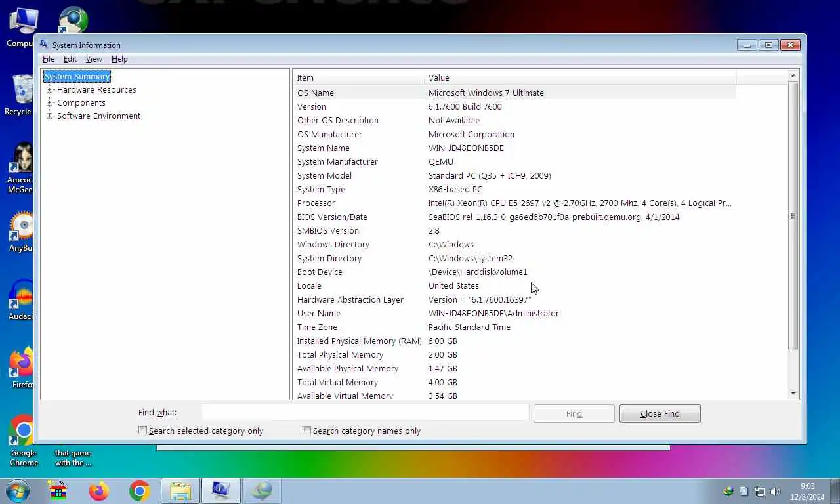Click the Find what input field
Image resolution: width=840 pixels, height=504 pixels.
(x=365, y=412)
